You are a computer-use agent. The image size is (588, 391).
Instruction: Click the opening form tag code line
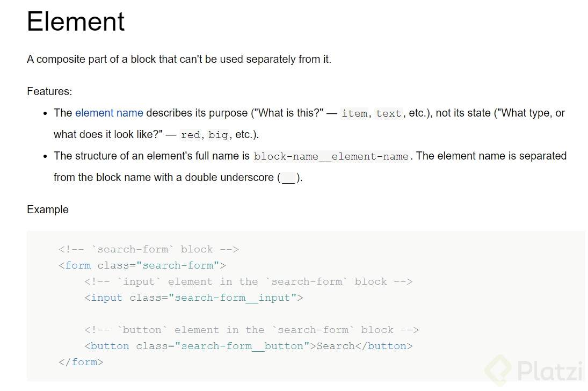click(x=142, y=265)
